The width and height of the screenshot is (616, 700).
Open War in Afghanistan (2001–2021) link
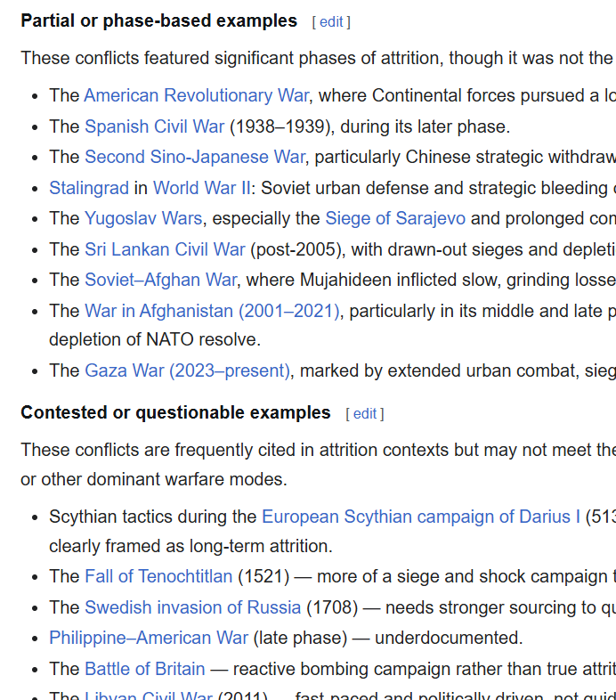212,311
